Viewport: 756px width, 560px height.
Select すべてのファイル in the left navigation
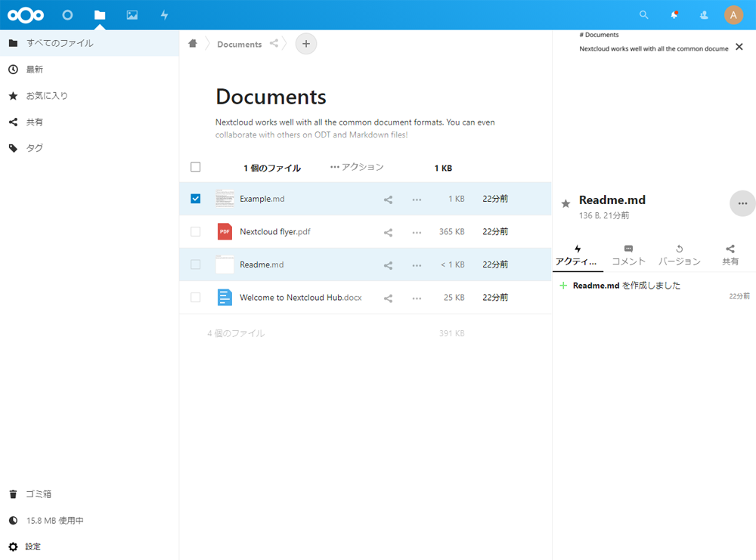pyautogui.click(x=89, y=43)
